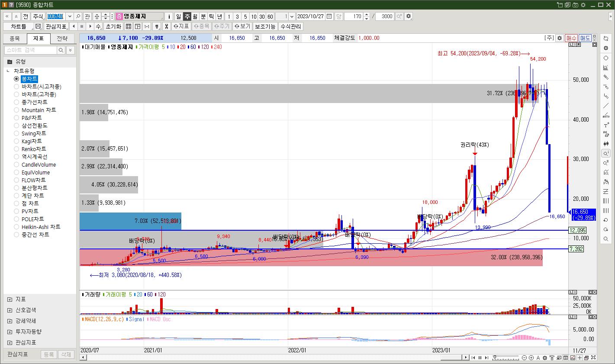Click the chart zoom slider at bottom
Viewport: 615px width, 364px height.
click(x=506, y=358)
